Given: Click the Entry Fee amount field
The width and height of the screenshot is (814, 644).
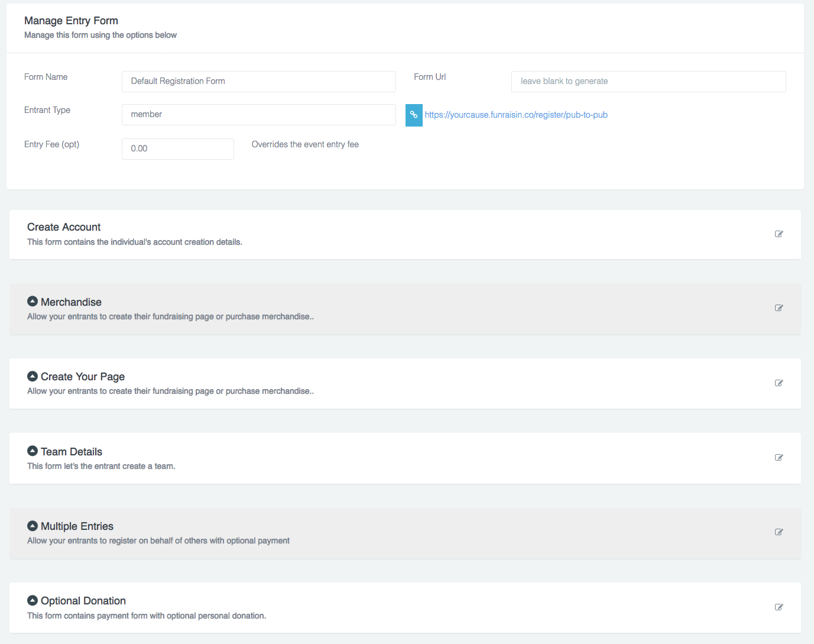Looking at the screenshot, I should (177, 149).
